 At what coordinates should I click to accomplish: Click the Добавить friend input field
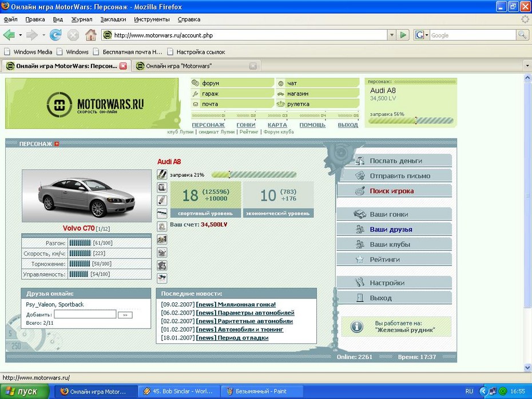coord(85,314)
